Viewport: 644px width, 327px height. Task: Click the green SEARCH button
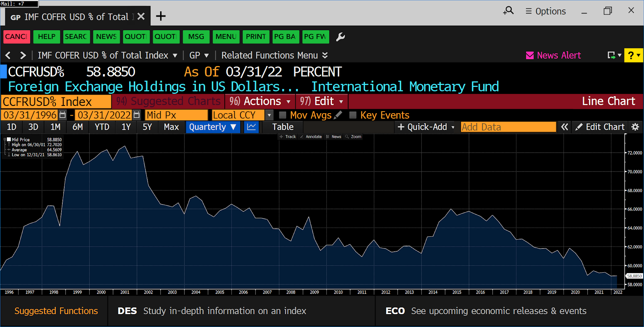(76, 37)
